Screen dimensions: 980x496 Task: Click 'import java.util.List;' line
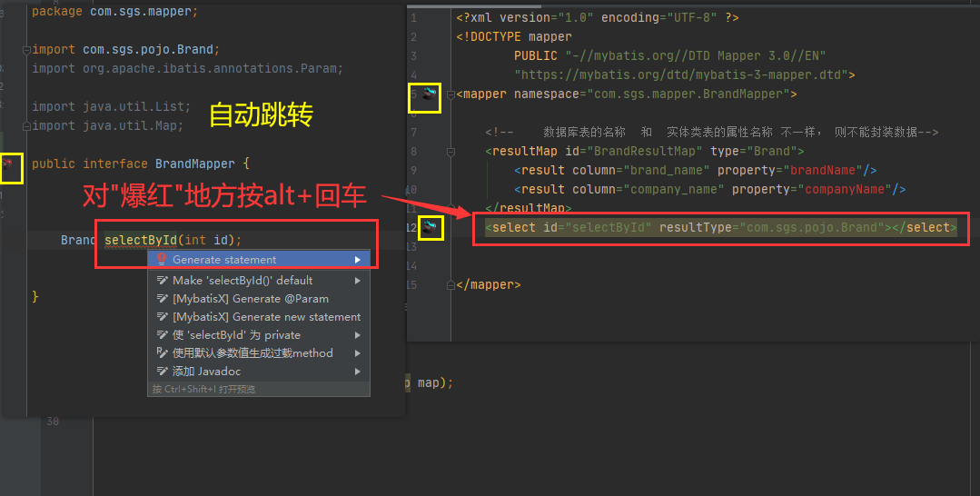click(x=111, y=106)
